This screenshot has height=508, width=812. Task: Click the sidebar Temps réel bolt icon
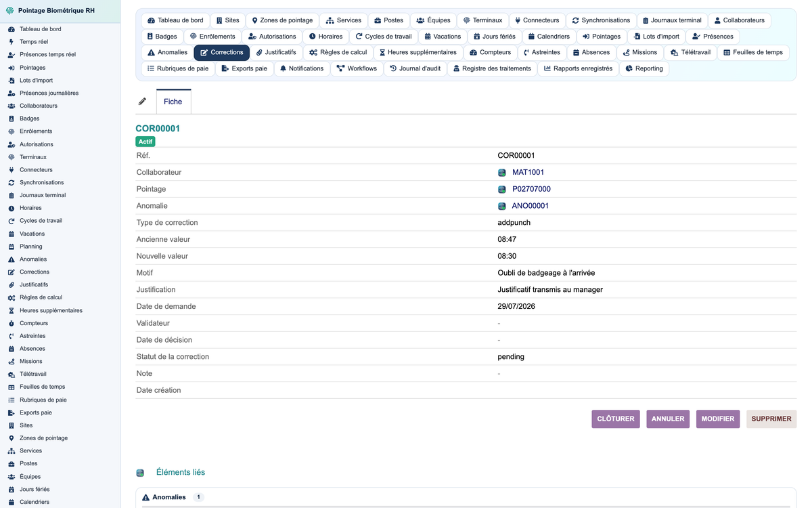pyautogui.click(x=12, y=42)
